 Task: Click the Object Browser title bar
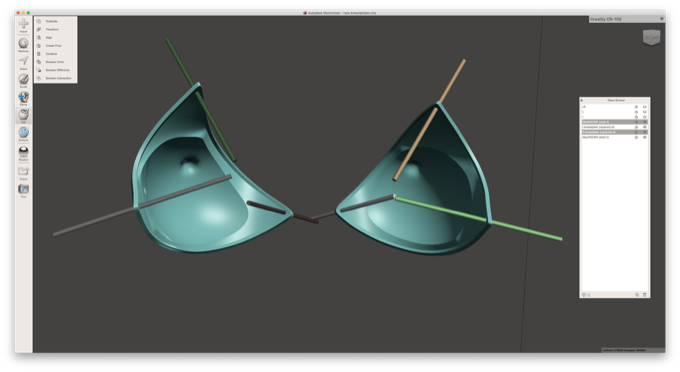coord(615,100)
